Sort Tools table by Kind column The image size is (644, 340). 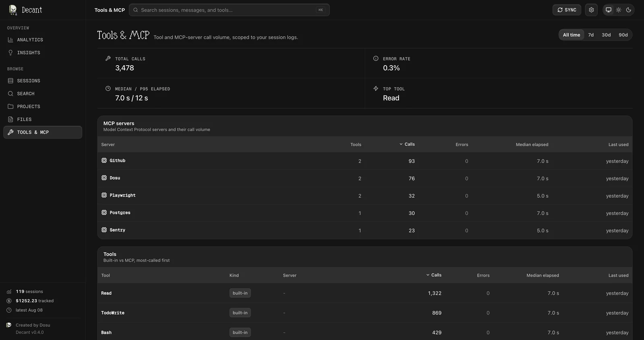234,276
